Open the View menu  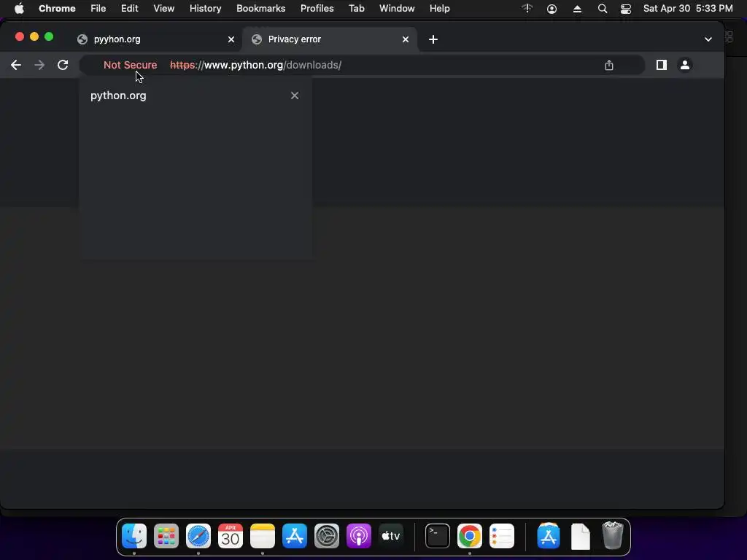pyautogui.click(x=163, y=9)
